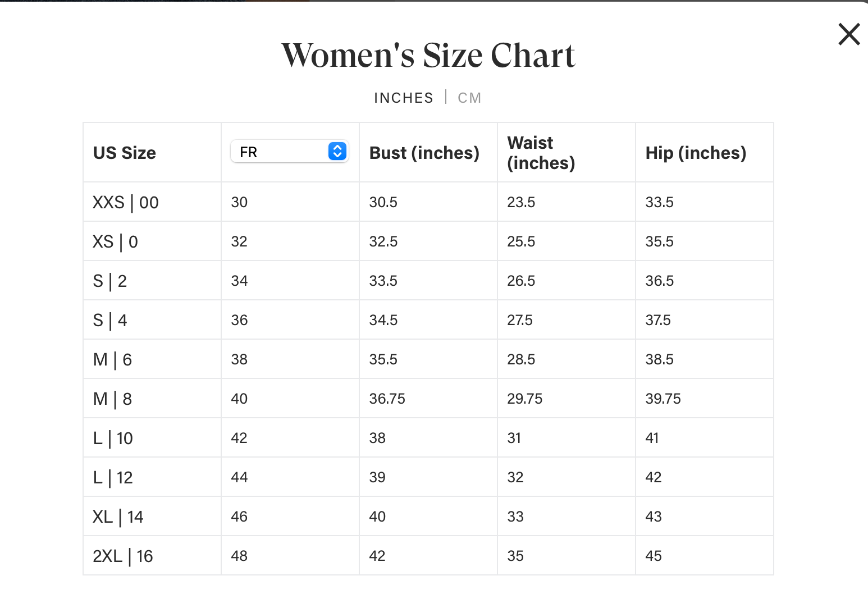Click the M | 6 size label
The image size is (868, 594).
112,359
